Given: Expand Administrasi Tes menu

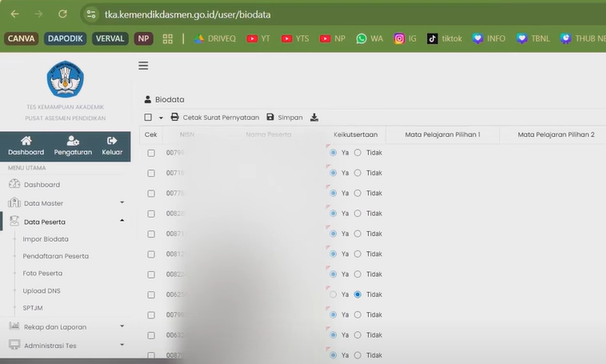Looking at the screenshot, I should [x=65, y=345].
